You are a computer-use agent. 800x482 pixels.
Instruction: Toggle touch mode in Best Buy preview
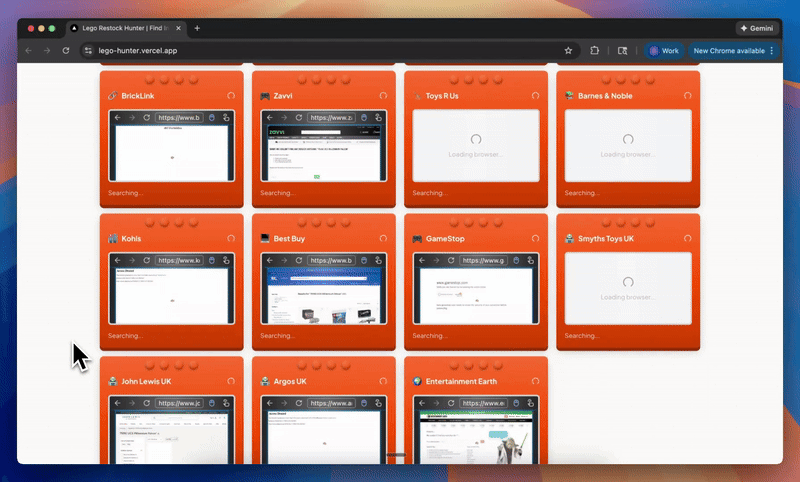(x=378, y=260)
